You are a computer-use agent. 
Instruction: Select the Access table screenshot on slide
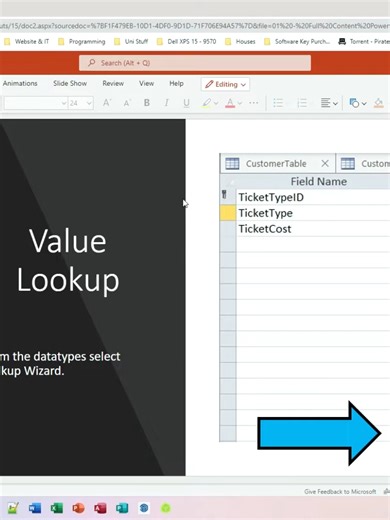pyautogui.click(x=305, y=297)
